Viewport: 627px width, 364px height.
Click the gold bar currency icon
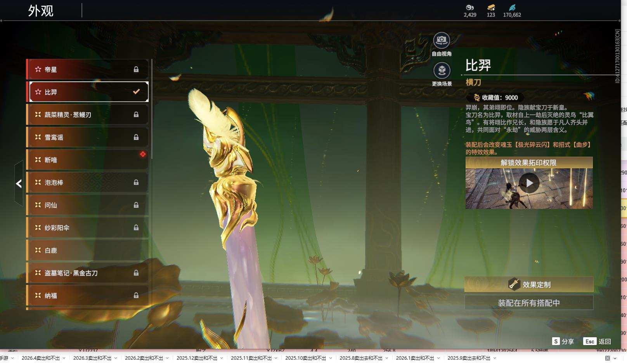tap(491, 7)
